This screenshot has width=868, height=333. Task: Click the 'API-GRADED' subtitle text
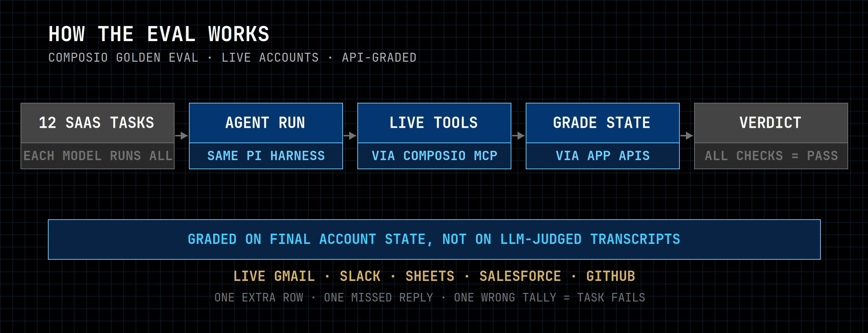[379, 58]
